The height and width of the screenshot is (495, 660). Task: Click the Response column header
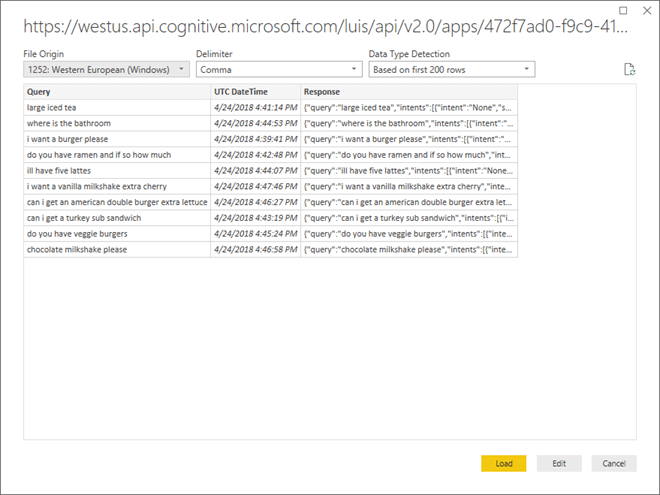[408, 91]
